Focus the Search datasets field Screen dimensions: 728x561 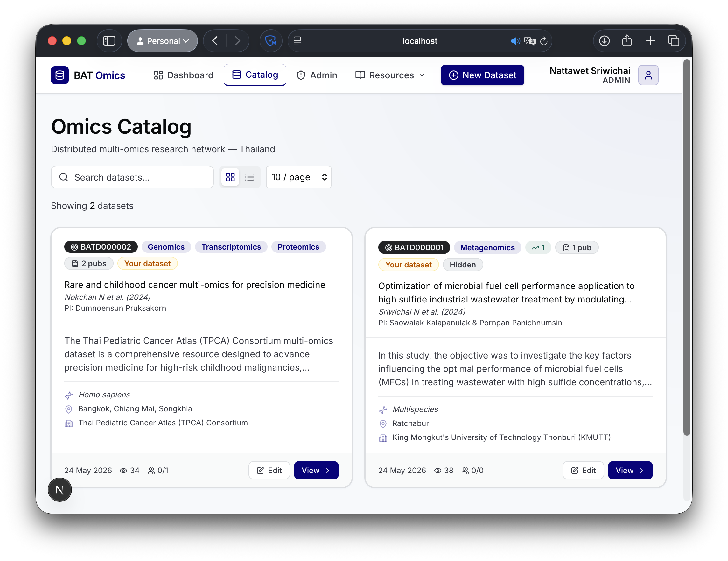click(132, 177)
